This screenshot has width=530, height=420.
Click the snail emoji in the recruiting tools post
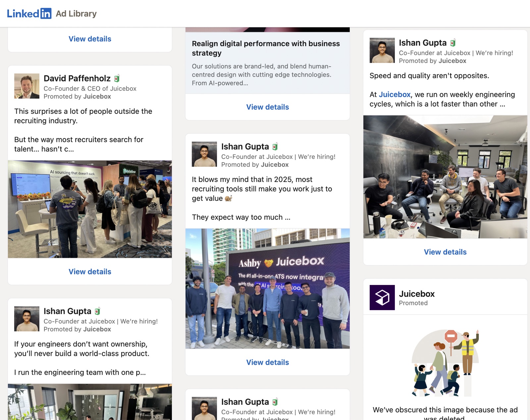point(229,198)
